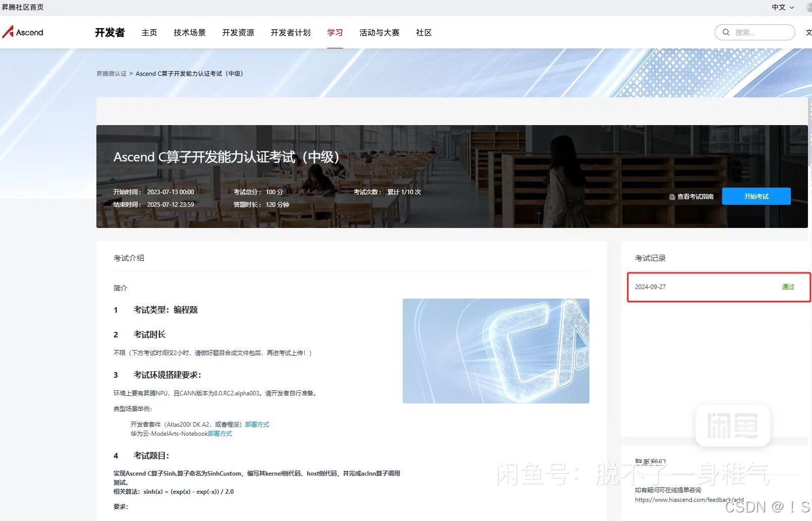Navigate via the 昇腾微认证 breadcrumb
812x521 pixels.
(x=111, y=73)
